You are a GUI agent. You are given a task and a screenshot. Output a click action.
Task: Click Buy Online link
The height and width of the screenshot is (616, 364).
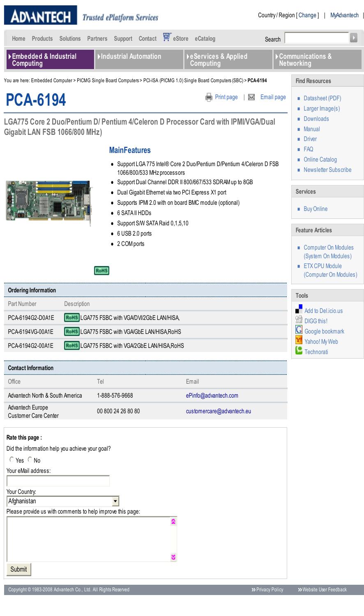(316, 209)
